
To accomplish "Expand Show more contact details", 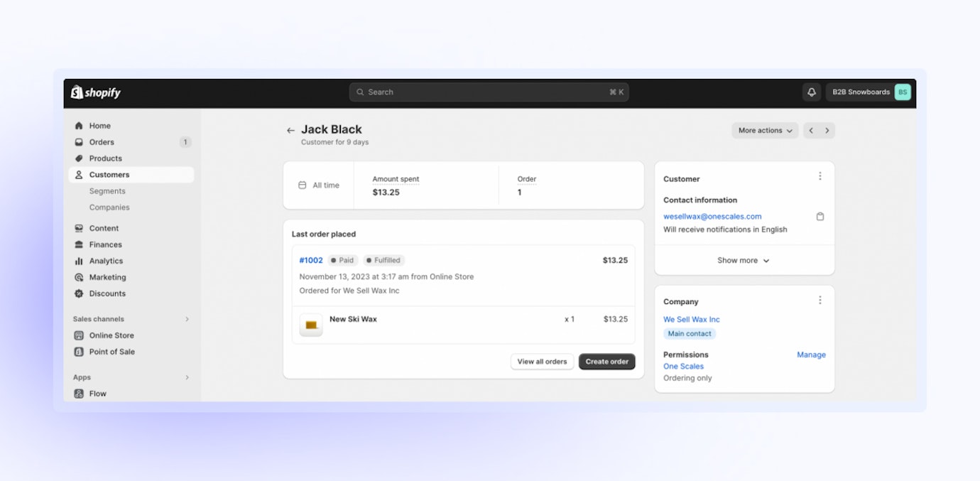I will pos(744,261).
